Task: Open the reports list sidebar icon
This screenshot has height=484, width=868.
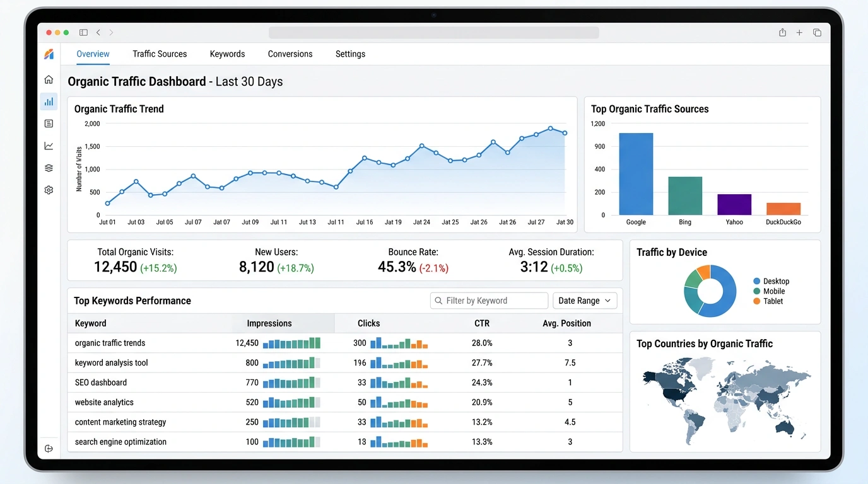Action: pyautogui.click(x=49, y=124)
